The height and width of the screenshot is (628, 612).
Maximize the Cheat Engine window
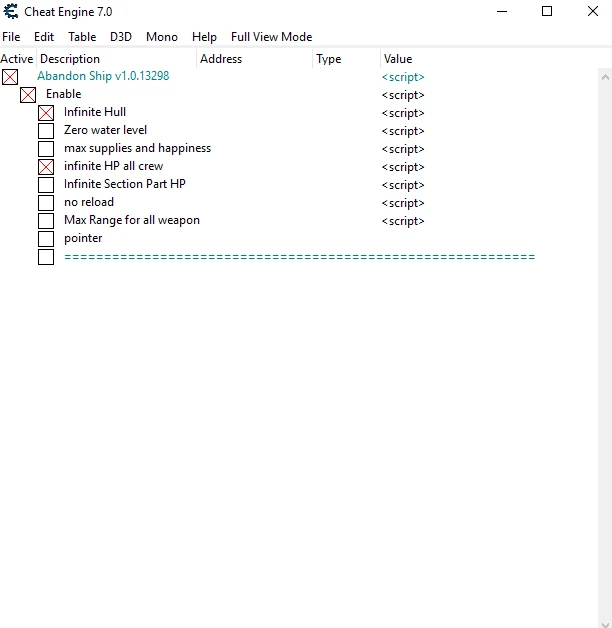(547, 11)
